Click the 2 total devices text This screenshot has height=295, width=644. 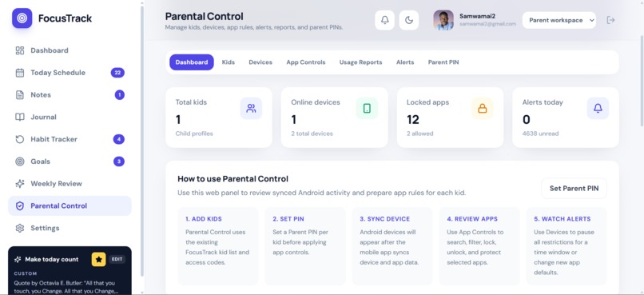tap(312, 134)
